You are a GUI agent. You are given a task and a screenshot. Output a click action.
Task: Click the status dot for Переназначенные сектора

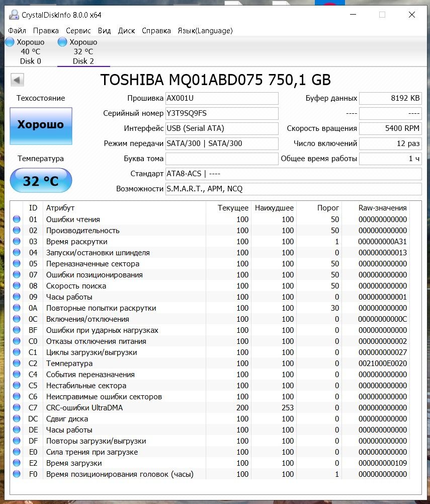(x=17, y=263)
